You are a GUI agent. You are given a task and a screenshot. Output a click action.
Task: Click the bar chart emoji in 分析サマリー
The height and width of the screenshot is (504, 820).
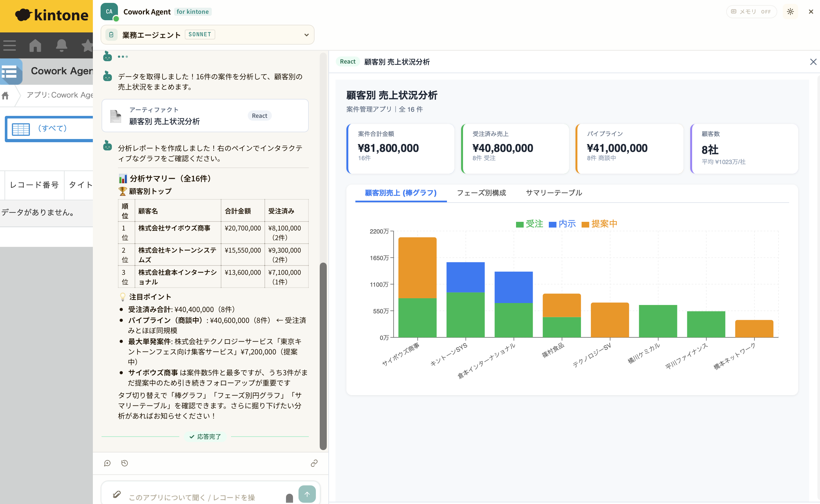[x=123, y=179]
